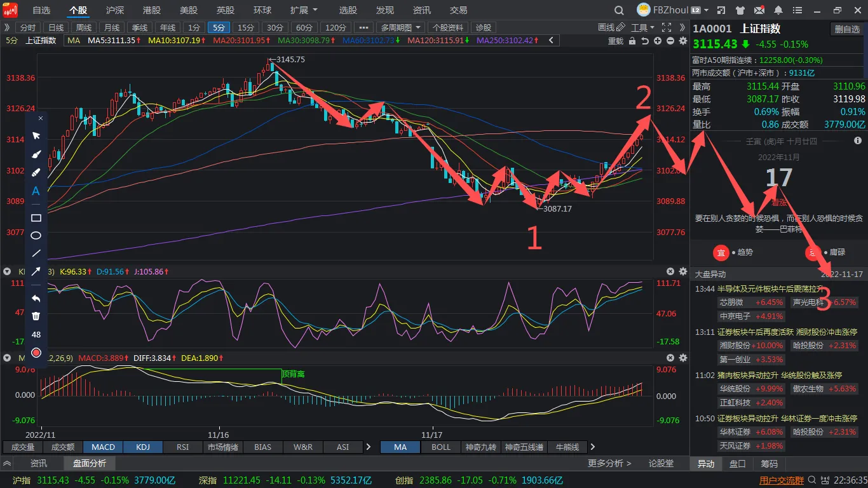868x488 pixels.
Task: Open the skin theme shirt icon
Action: tap(739, 10)
